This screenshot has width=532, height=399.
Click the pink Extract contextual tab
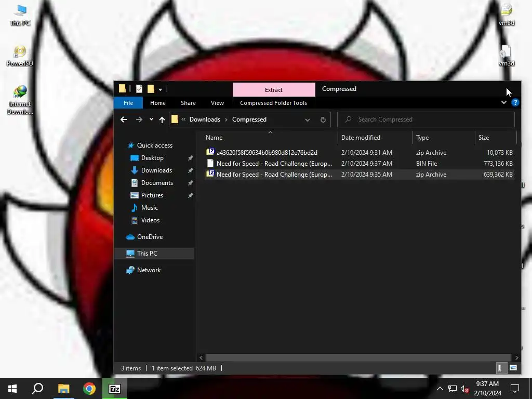pyautogui.click(x=274, y=89)
